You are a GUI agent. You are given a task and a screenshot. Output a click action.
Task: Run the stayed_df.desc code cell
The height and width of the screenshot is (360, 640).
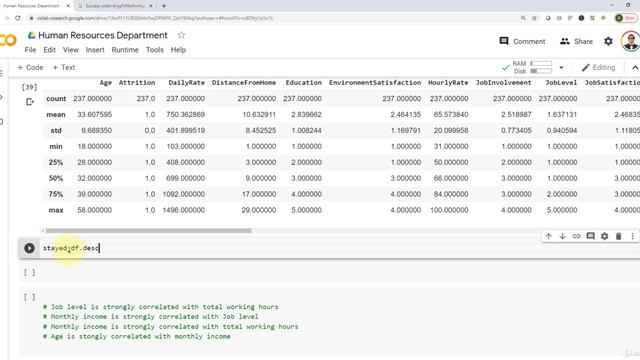(x=29, y=248)
